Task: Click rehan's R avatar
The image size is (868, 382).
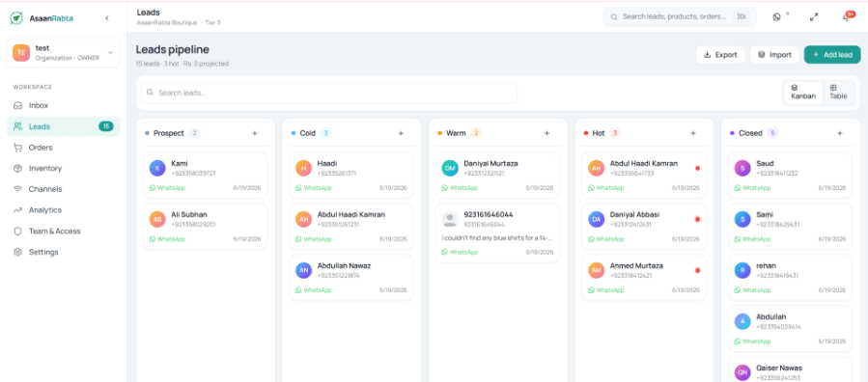Action: click(x=742, y=270)
